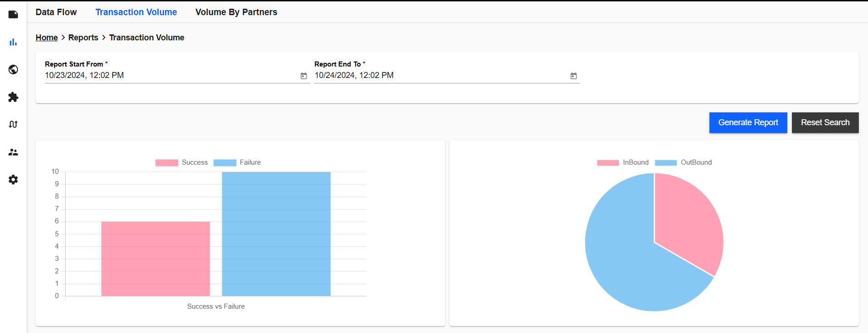Click the globe icon in sidebar
Image resolution: width=868 pixels, height=333 pixels.
13,70
